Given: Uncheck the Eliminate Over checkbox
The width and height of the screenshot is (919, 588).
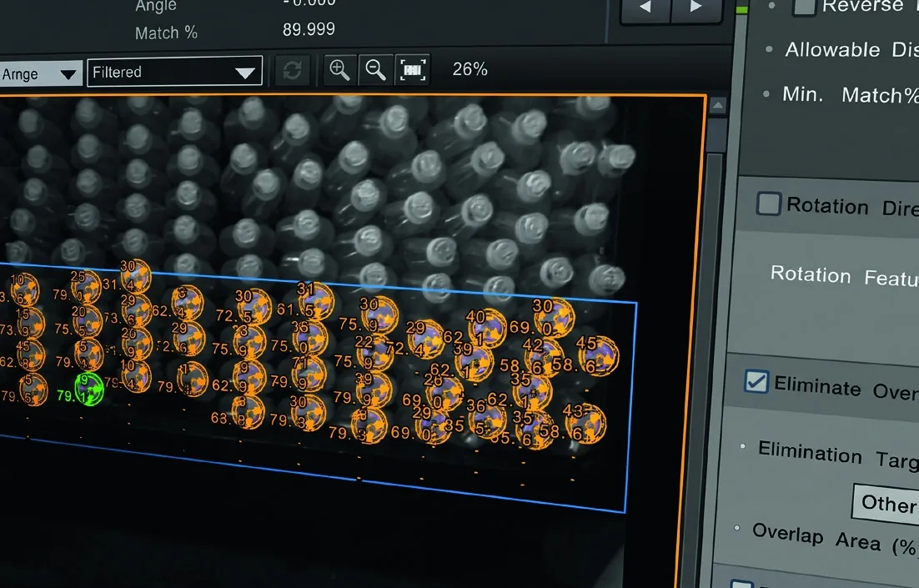Looking at the screenshot, I should pos(756,382).
